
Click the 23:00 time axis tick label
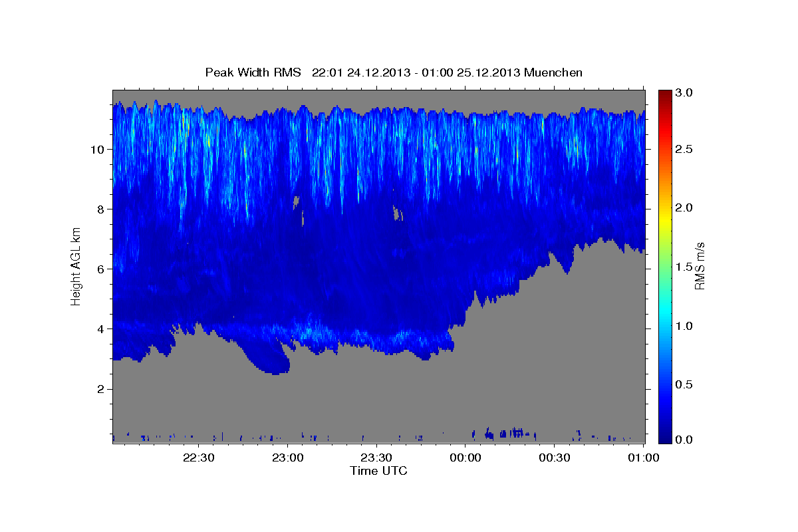pos(288,458)
